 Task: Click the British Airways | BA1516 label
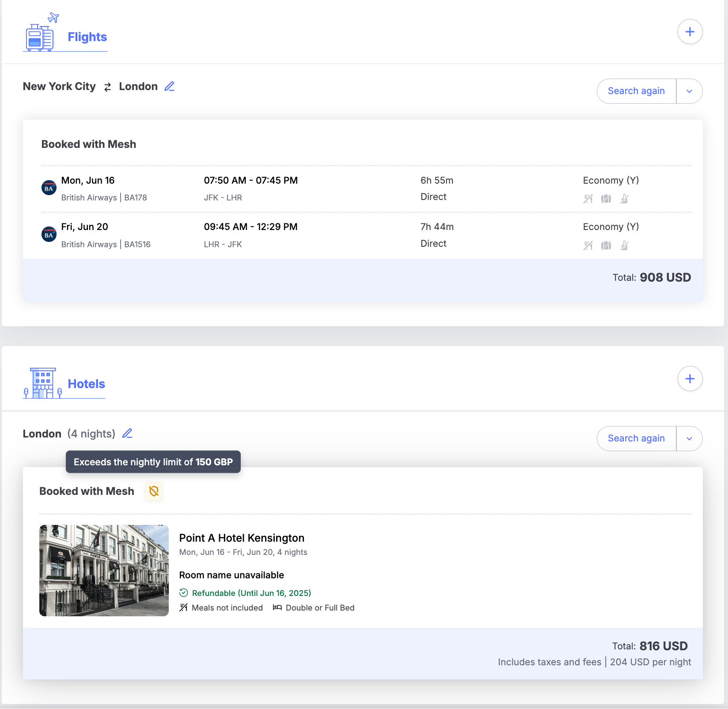pyautogui.click(x=106, y=245)
